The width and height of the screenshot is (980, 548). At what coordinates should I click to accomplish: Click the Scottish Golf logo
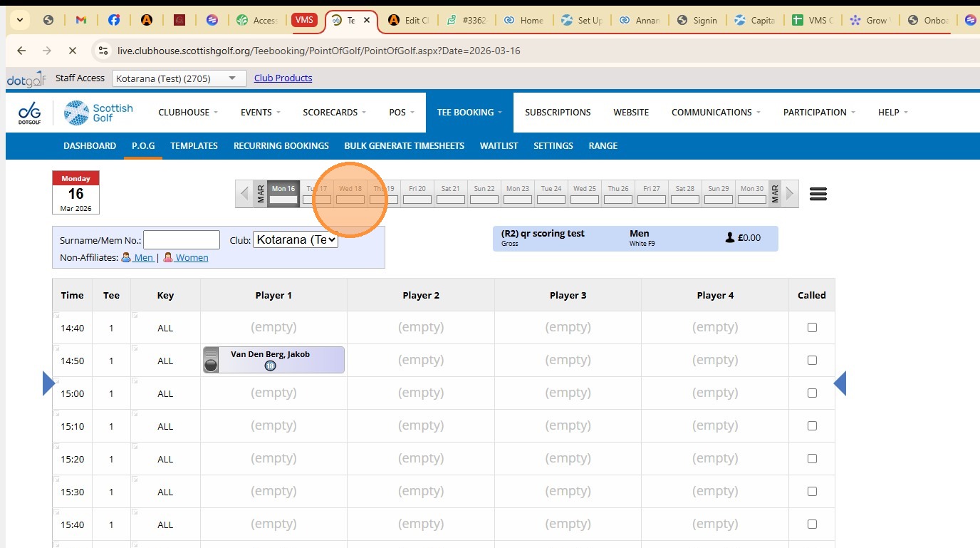click(x=98, y=113)
